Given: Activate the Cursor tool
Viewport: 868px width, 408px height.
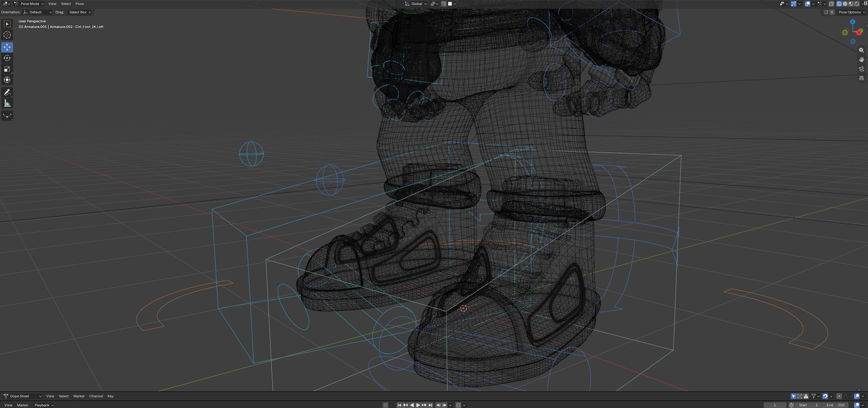Looking at the screenshot, I should 7,35.
